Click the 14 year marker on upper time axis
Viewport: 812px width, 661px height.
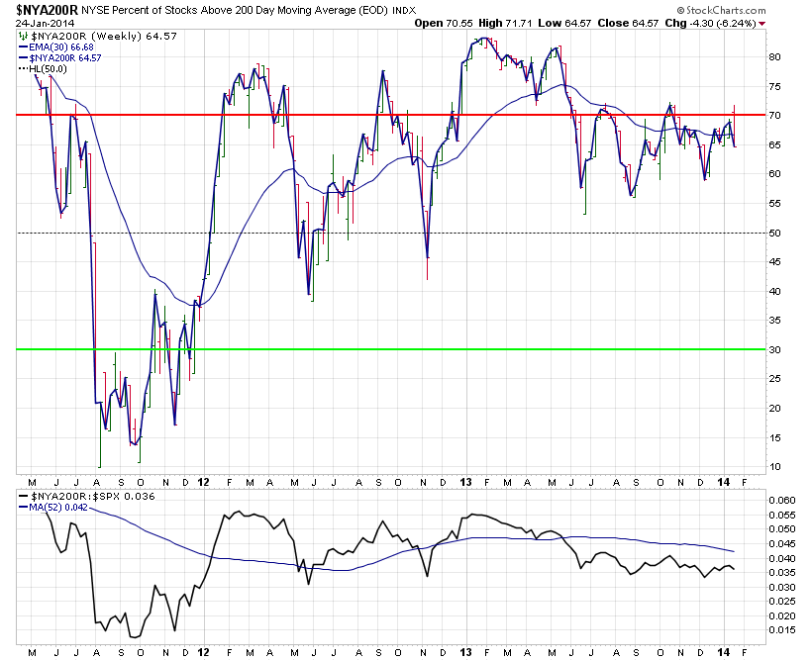point(724,482)
